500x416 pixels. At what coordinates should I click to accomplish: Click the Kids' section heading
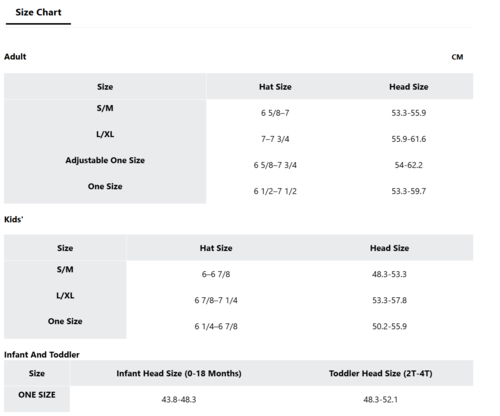coord(14,219)
